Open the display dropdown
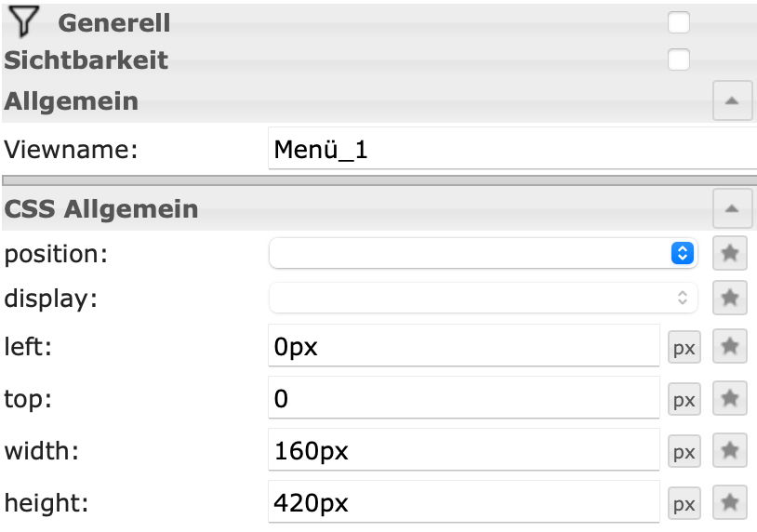 (484, 298)
